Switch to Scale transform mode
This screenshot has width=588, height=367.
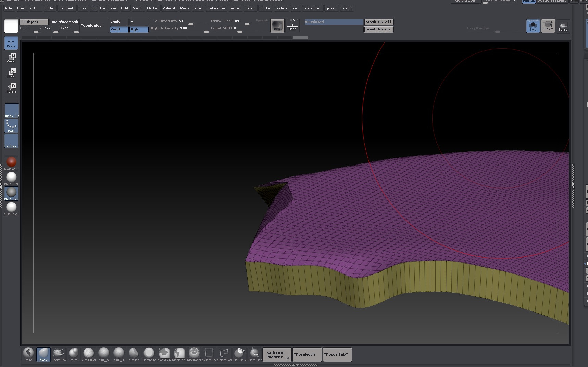point(11,73)
